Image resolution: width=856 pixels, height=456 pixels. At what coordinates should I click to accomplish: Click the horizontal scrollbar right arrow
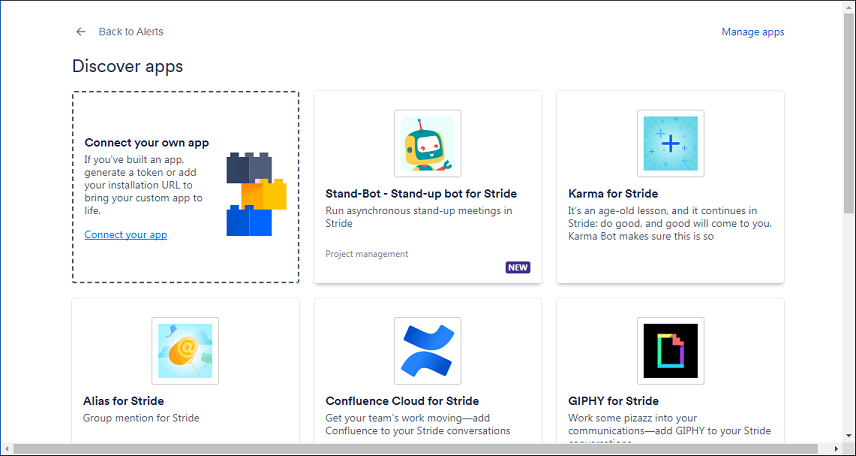tap(836, 449)
